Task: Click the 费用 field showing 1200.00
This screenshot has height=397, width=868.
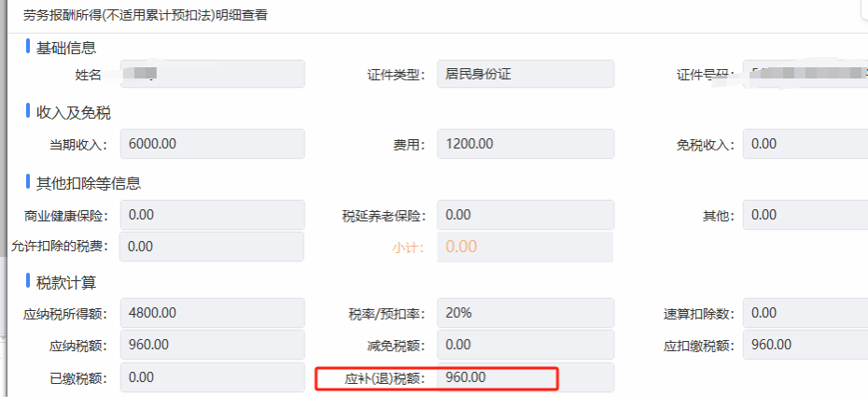Action: pos(525,144)
